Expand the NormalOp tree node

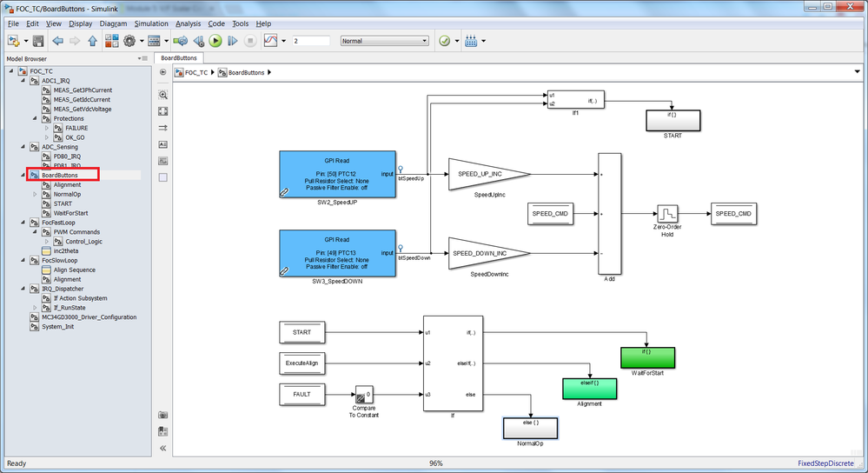coord(35,195)
